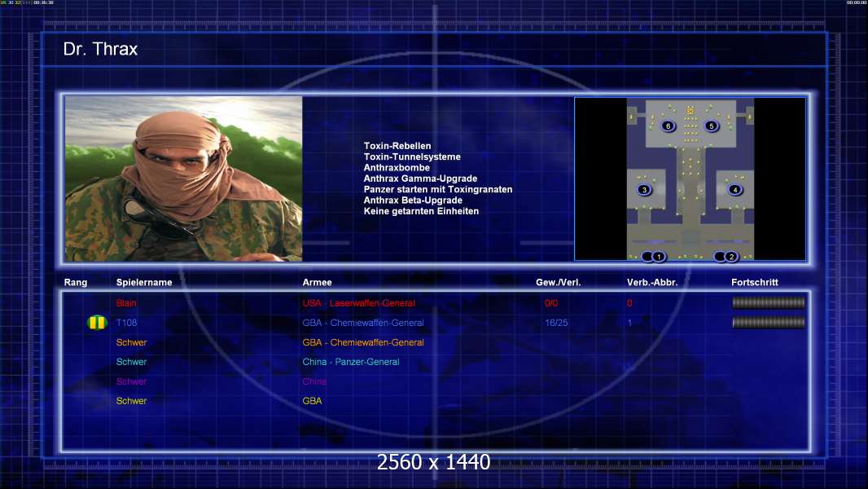Click start position 2 on the map preview
Screen dimensions: 868x489
pyautogui.click(x=731, y=257)
